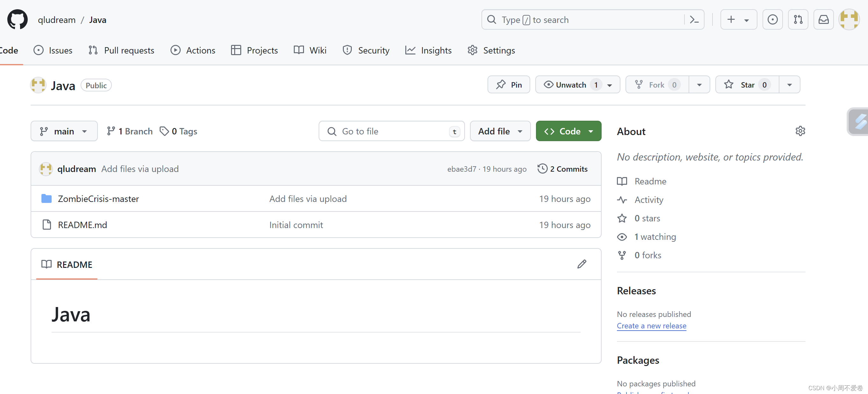Switch to the Actions tab
This screenshot has height=394, width=868.
(193, 51)
